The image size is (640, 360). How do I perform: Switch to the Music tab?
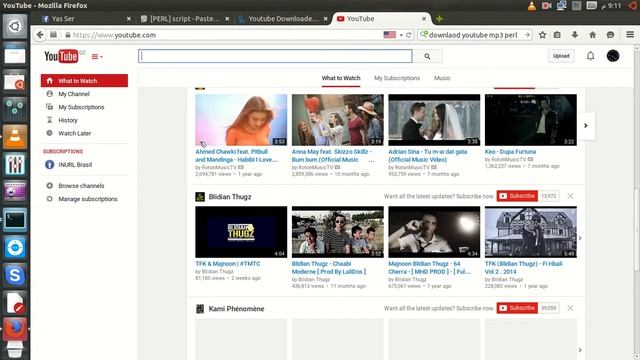tap(442, 78)
